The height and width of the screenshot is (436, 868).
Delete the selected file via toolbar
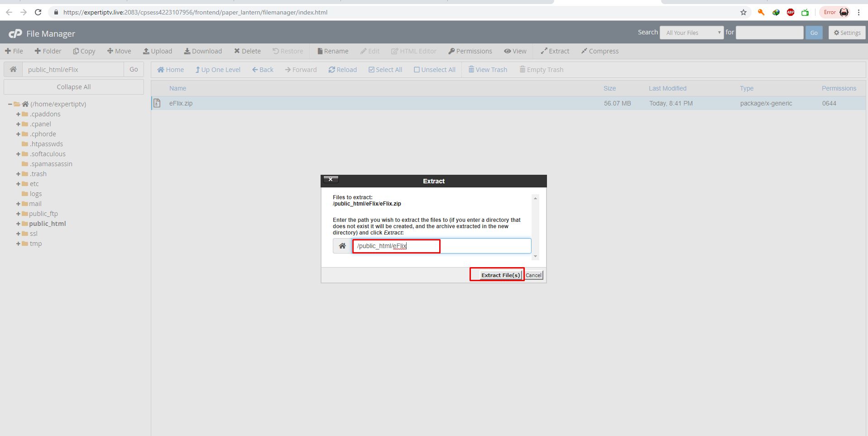247,51
